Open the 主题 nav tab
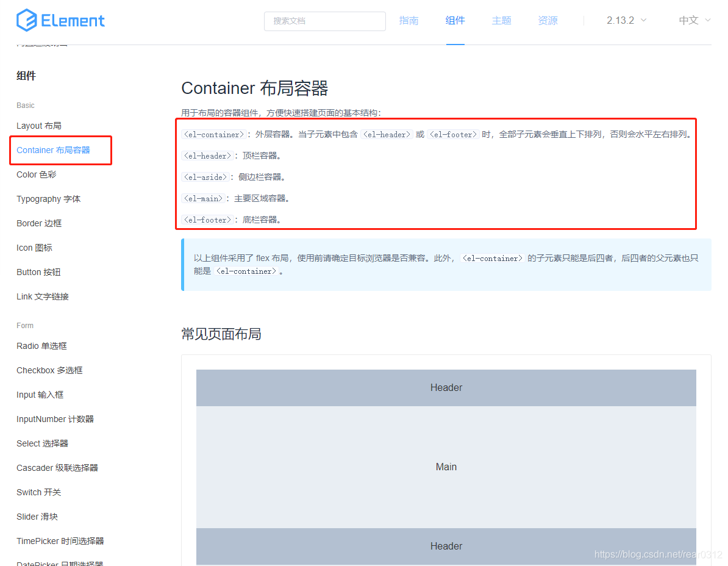The width and height of the screenshot is (728, 566). tap(501, 20)
